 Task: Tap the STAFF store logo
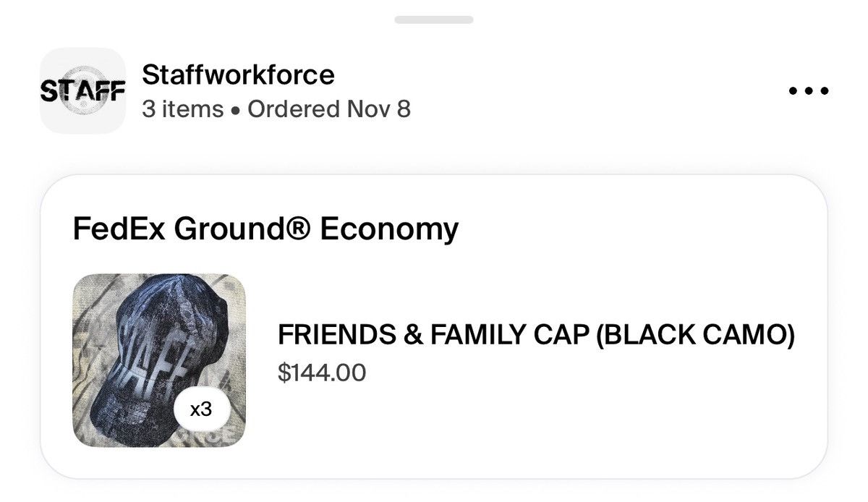pyautogui.click(x=83, y=91)
